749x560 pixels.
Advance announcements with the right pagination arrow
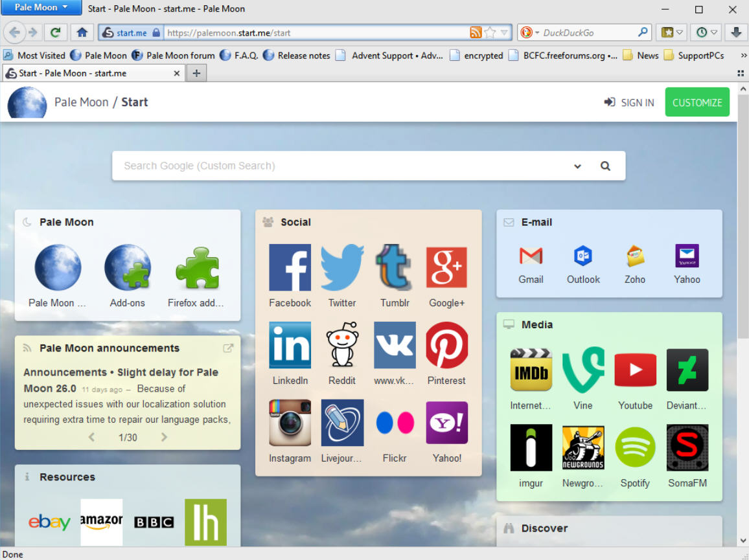pos(164,437)
